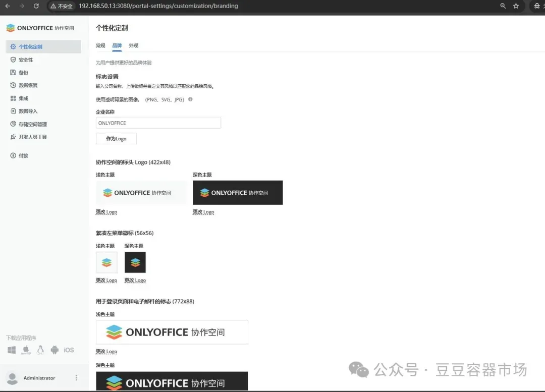
Task: Click the pie icon for 存储空间管理
Action: coord(13,124)
